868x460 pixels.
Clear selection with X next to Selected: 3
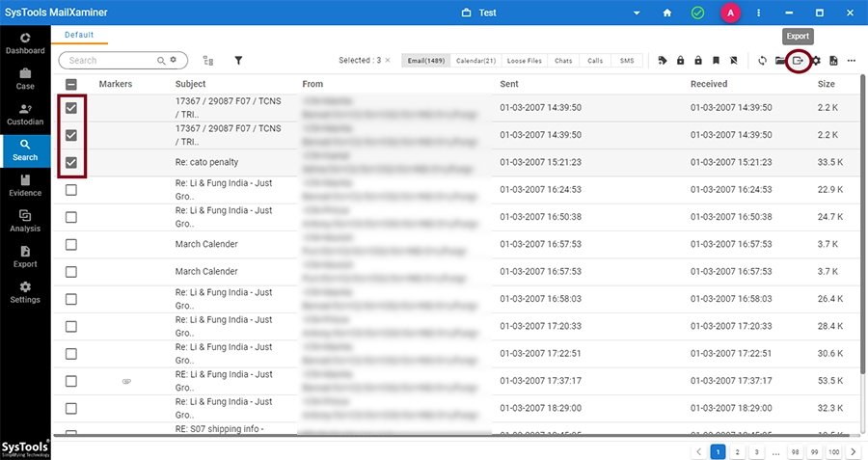click(388, 61)
